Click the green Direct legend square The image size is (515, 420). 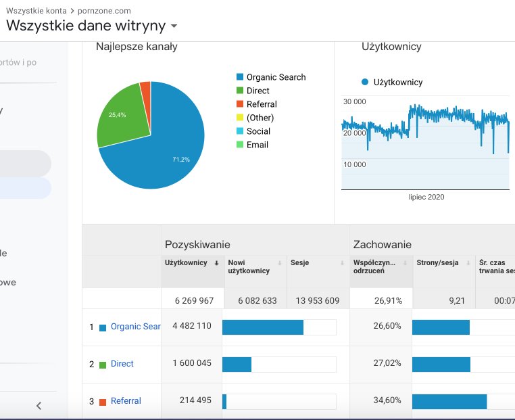[x=239, y=91]
